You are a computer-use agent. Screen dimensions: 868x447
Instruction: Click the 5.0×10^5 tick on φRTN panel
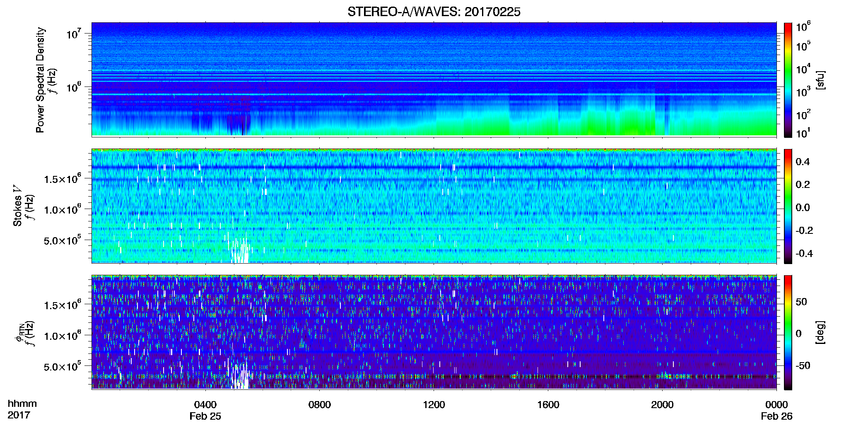[x=63, y=366]
